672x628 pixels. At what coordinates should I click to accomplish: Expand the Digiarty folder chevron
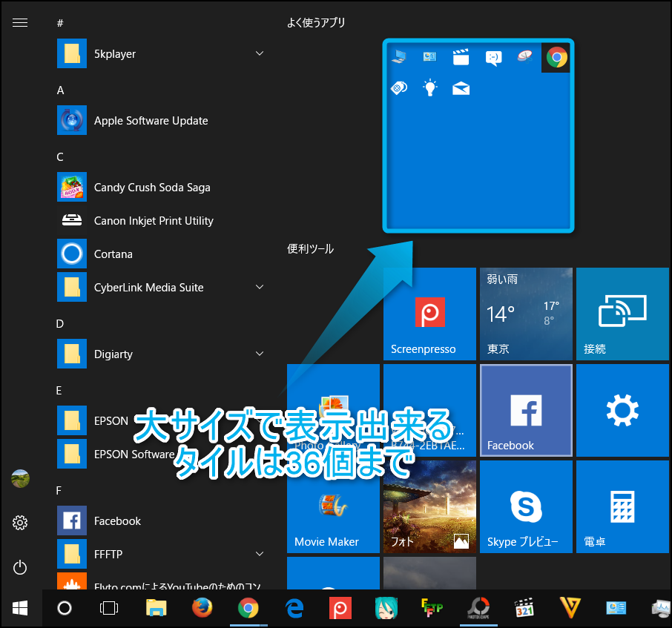260,354
